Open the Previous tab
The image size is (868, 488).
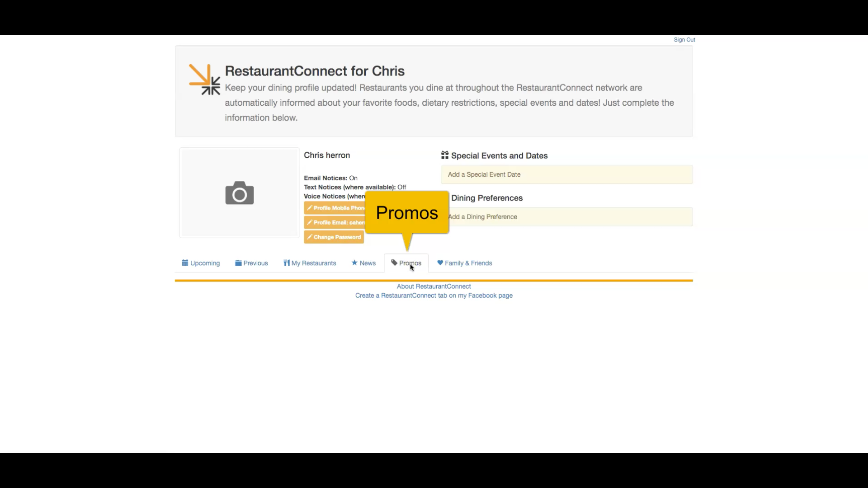(x=251, y=263)
